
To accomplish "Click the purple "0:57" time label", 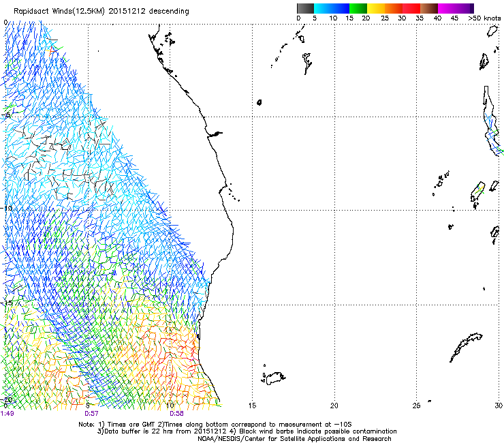I will coord(92,414).
